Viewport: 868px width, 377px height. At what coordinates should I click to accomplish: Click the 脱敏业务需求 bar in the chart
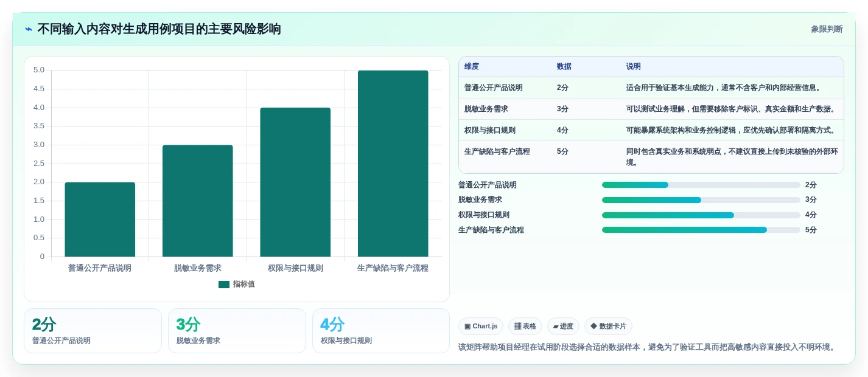pos(198,201)
